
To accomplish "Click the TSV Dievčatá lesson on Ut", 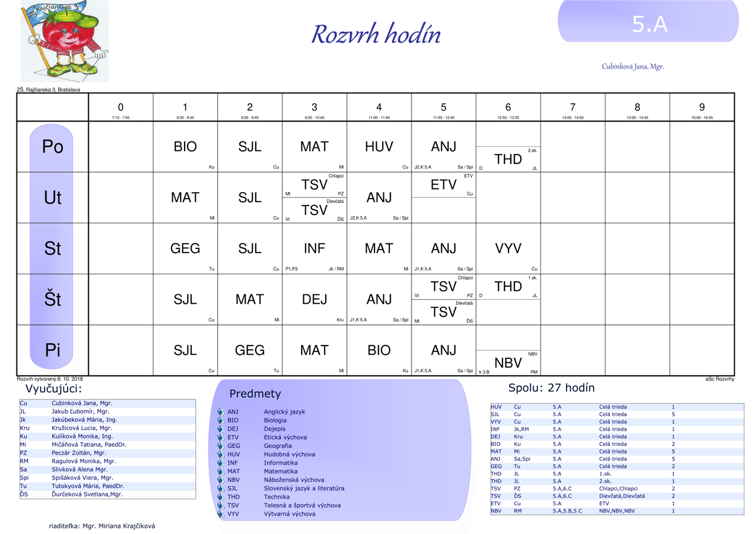I will tap(315, 210).
